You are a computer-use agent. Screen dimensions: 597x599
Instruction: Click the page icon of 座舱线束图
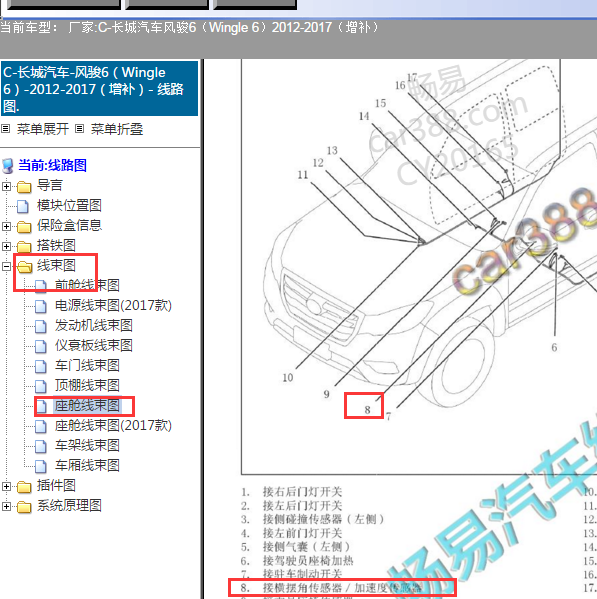pos(41,406)
